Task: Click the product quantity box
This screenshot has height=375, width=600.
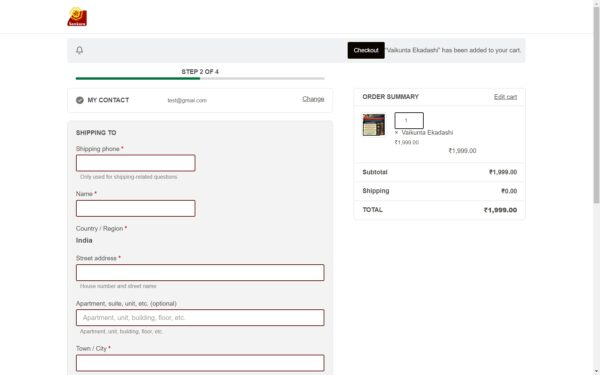Action: point(409,121)
